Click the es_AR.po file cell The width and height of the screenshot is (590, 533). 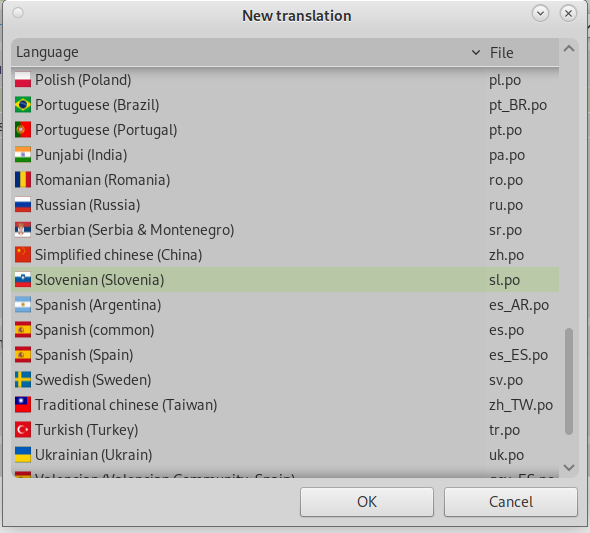(519, 305)
